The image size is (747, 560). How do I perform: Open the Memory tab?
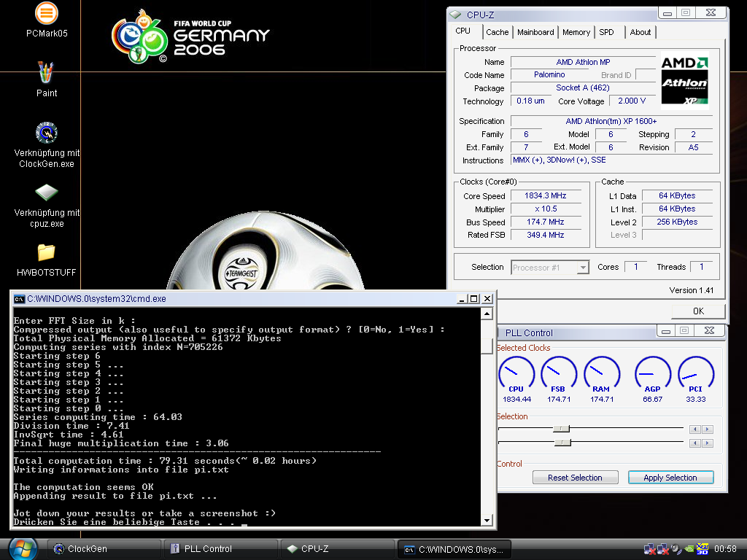(576, 32)
